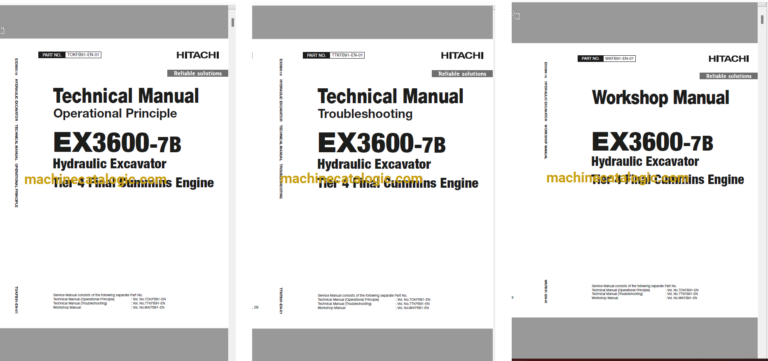Click 'Service Manual consists of...' note on right cover
This screenshot has height=361, width=768.
646,291
